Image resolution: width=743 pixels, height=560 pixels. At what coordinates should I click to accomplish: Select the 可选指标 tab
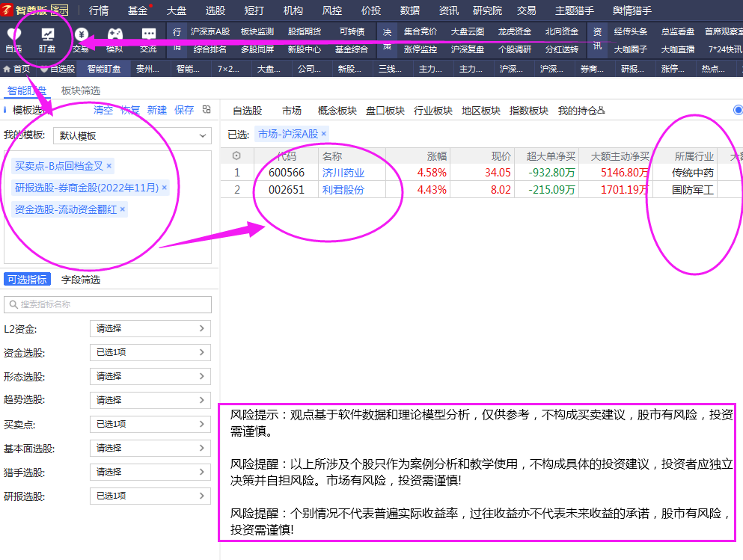[x=27, y=280]
